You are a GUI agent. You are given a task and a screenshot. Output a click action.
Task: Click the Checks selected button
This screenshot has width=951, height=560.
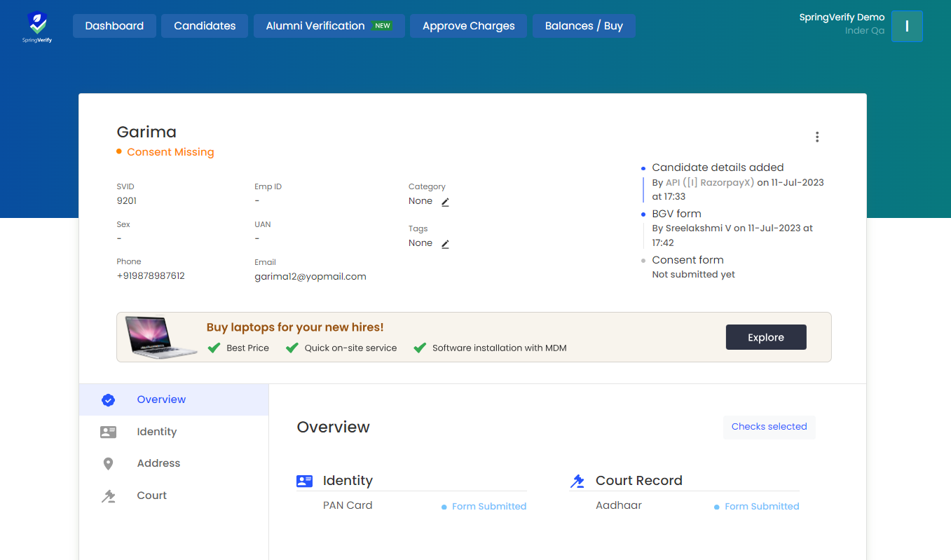(x=769, y=427)
